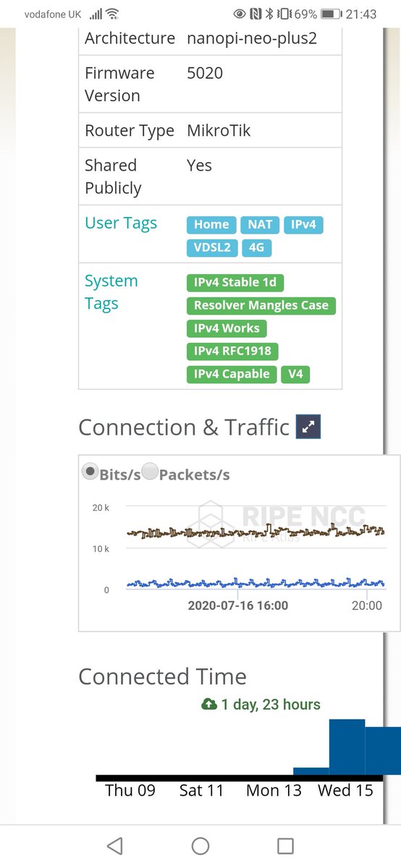Click the brown traffic line in the graph
Viewport: 401px width, 868px height.
point(255,532)
